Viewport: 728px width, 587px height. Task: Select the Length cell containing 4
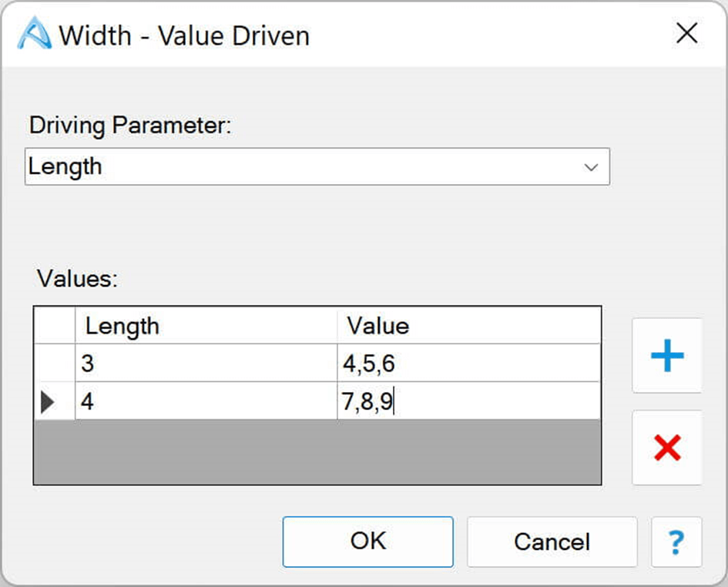point(206,401)
